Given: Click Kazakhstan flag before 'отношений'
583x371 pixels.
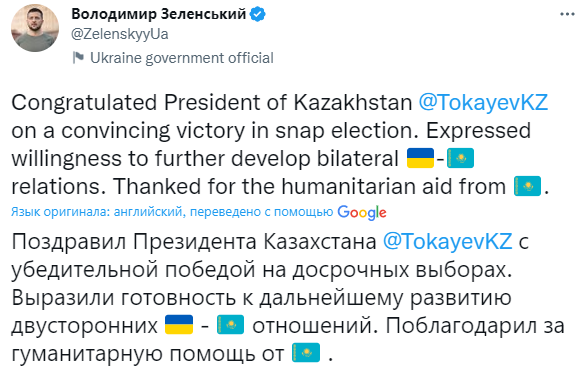Looking at the screenshot, I should 231,325.
